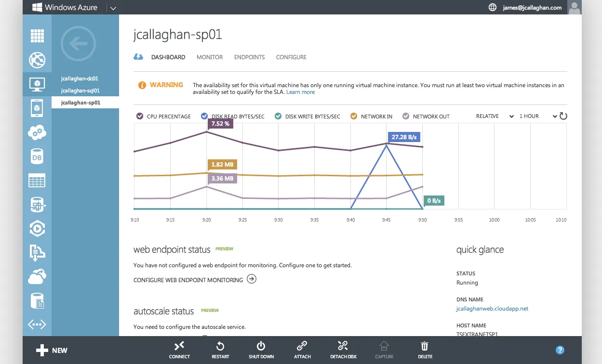Restart the virtual machine
602x364 pixels.
click(220, 350)
